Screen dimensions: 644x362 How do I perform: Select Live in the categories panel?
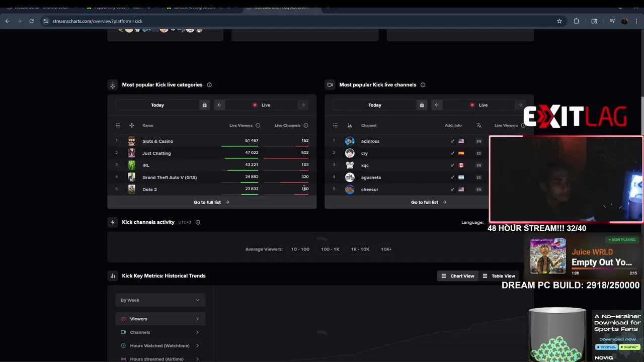coord(261,105)
